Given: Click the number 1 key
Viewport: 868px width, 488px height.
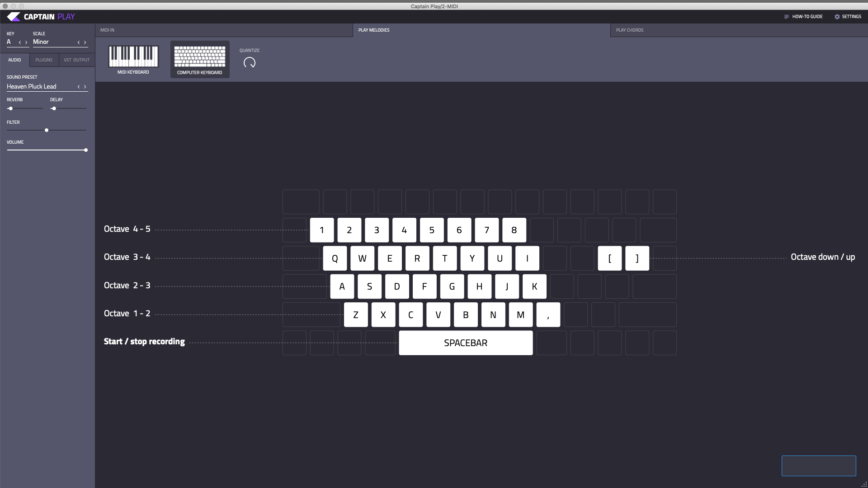Looking at the screenshot, I should click(x=322, y=230).
